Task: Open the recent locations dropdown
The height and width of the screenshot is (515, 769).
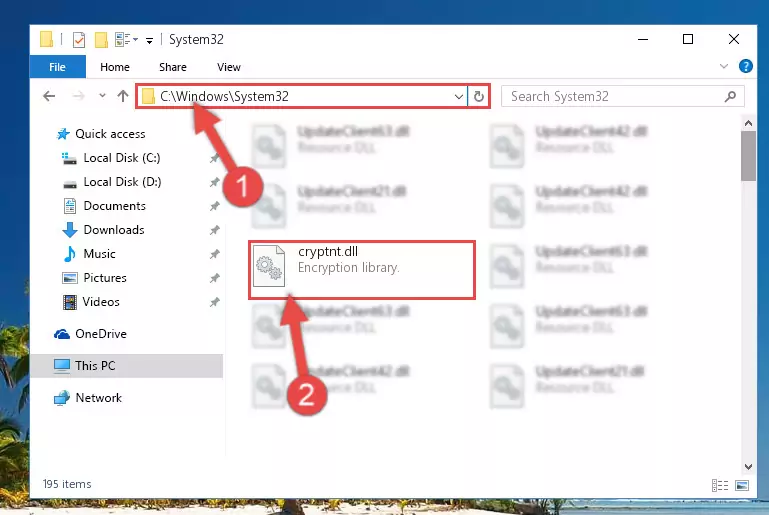Action: pos(102,96)
